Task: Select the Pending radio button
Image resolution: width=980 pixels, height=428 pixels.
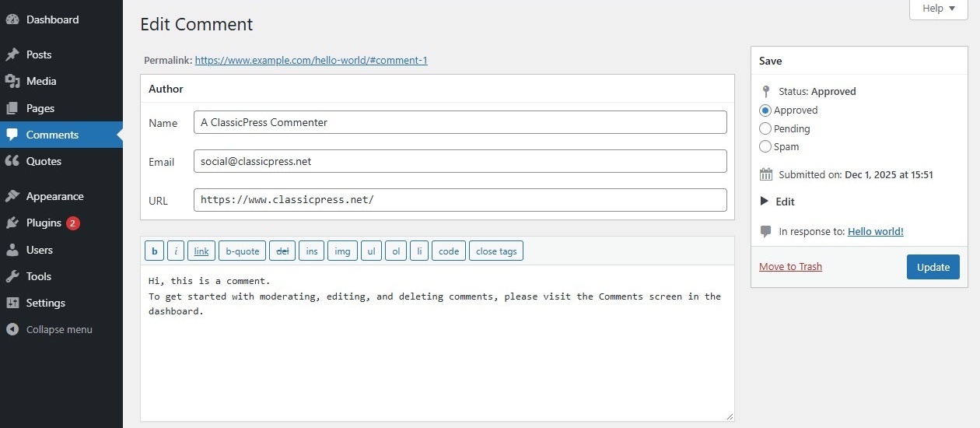Action: click(765, 128)
